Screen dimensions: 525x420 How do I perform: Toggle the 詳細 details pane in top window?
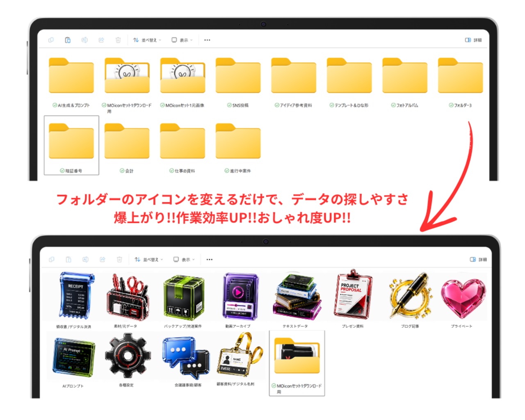(473, 40)
